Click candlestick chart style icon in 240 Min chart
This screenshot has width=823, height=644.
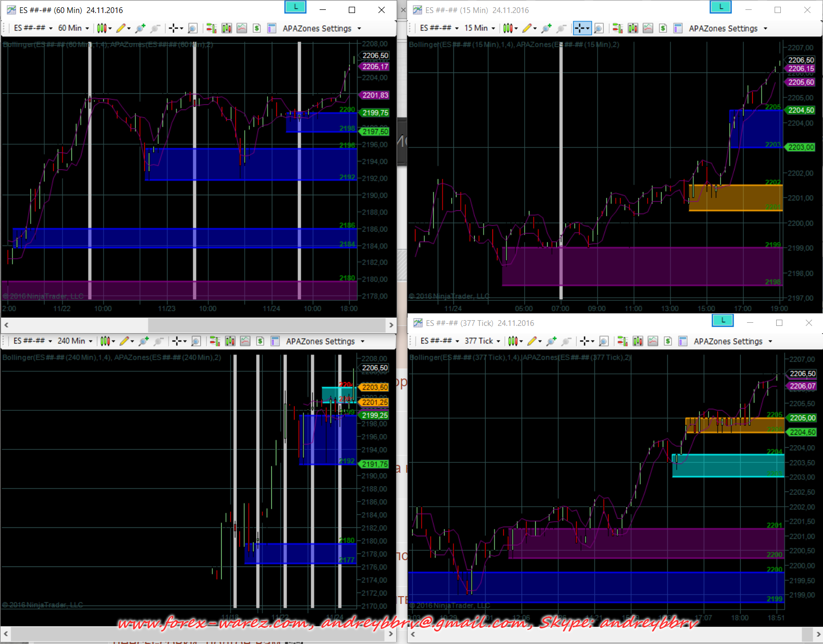pyautogui.click(x=105, y=341)
